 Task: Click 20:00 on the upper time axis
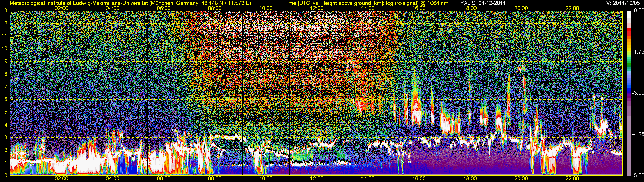[521, 8]
